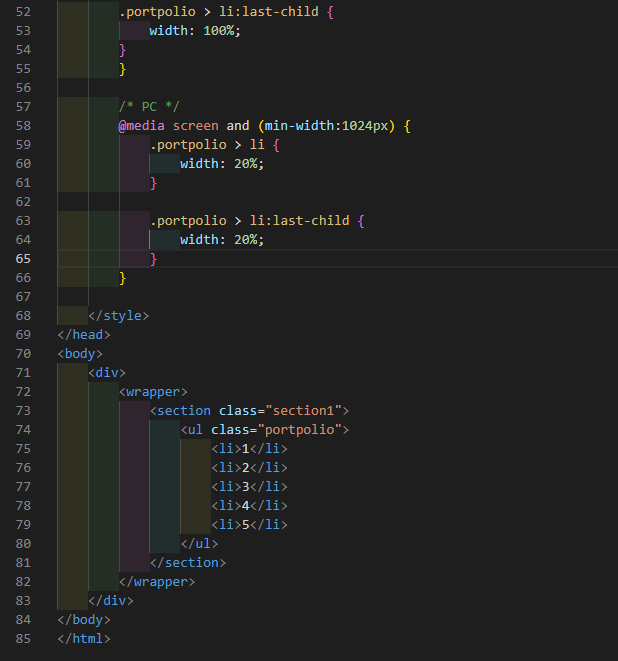Viewport: 618px width, 661px height.
Task: Click the class="section1" attribute
Action: coord(280,411)
